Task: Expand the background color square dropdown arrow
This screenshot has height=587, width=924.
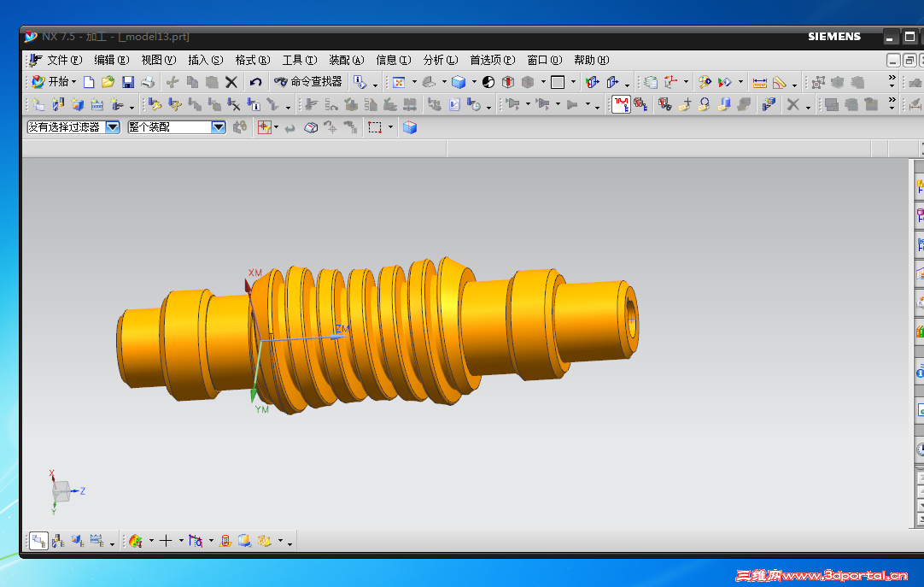Action: [573, 82]
